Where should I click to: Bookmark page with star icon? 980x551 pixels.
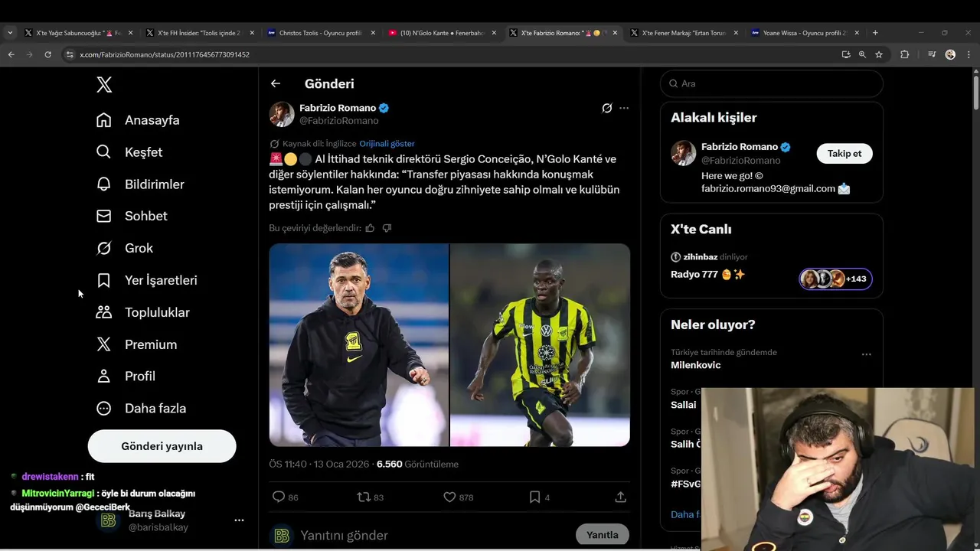(x=879, y=54)
